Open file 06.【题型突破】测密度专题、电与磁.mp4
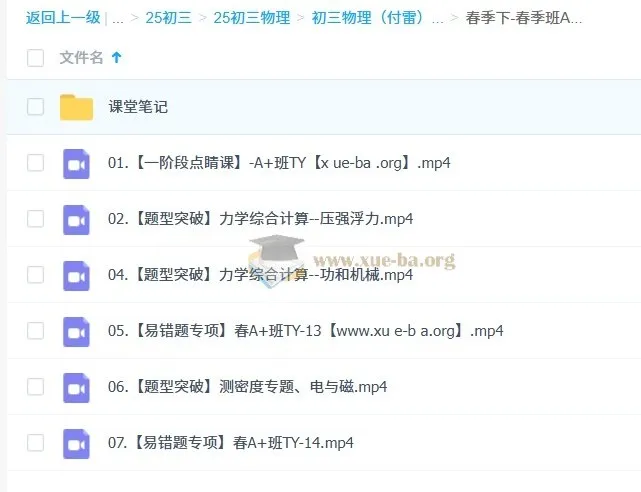Image resolution: width=641 pixels, height=492 pixels. [x=247, y=387]
